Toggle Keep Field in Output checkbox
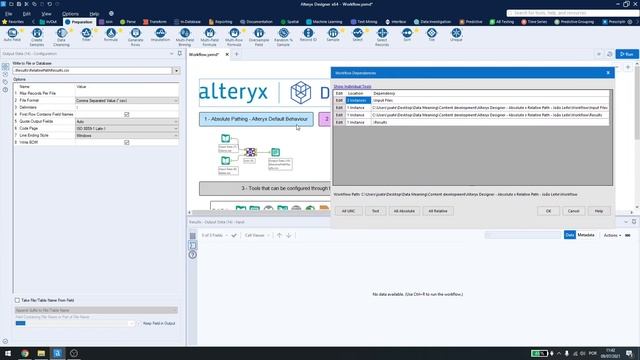640x360 pixels. pos(139,323)
